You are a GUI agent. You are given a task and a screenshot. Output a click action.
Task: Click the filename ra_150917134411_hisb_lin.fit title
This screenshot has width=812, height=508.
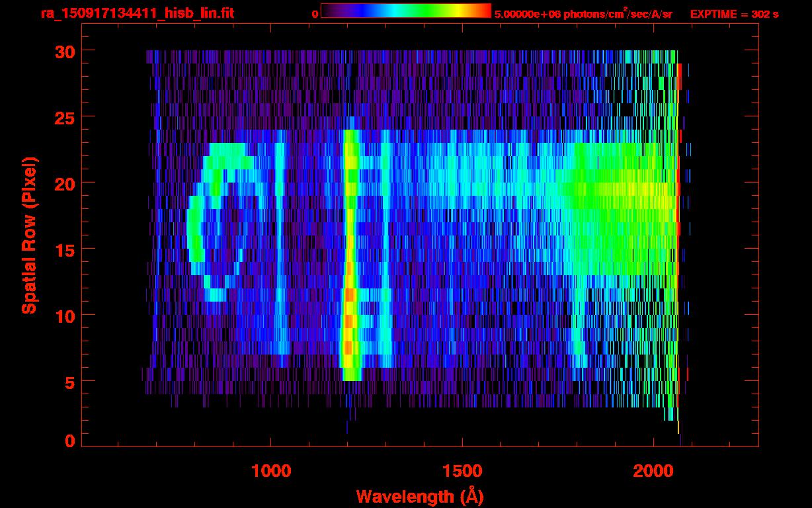pos(137,13)
